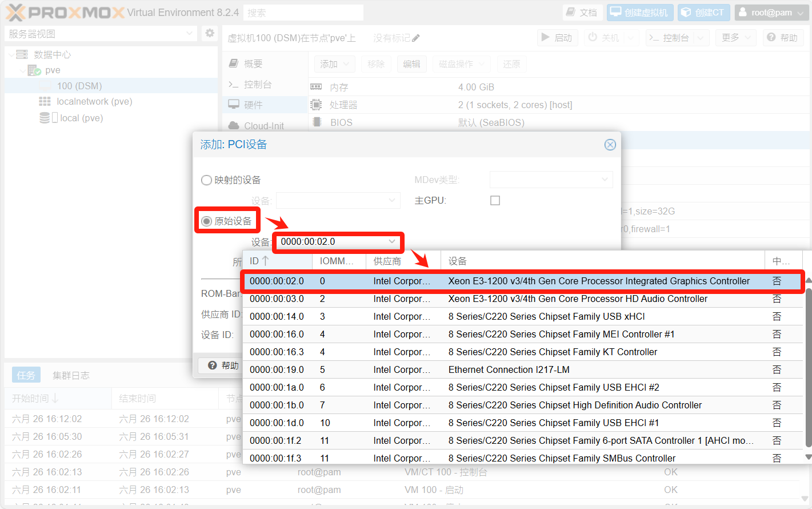Click the device list vertical scrollbar

[808, 366]
